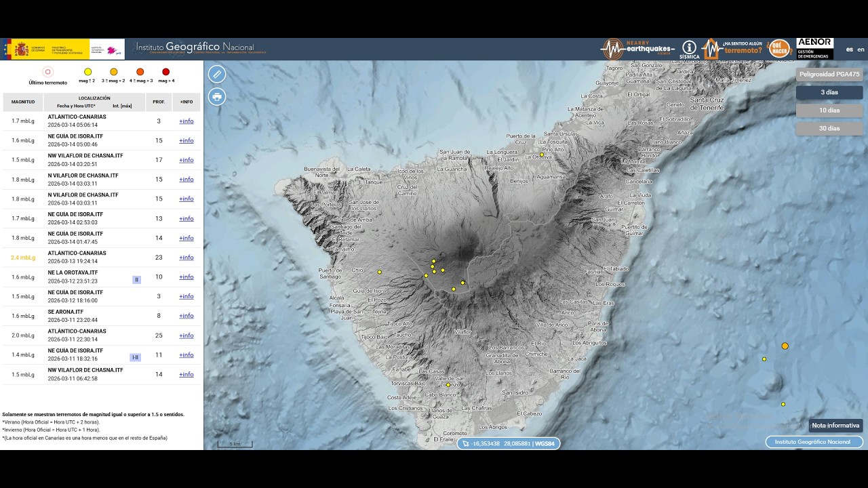Screen dimensions: 868x488
Task: Select the 'SE ARONA.ITF' location text
Action: point(65,312)
